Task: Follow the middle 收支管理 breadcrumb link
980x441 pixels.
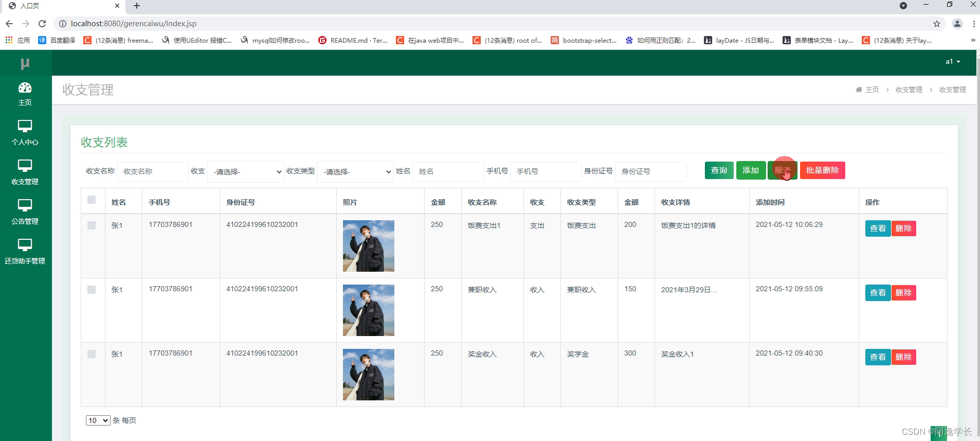Action: 909,90
